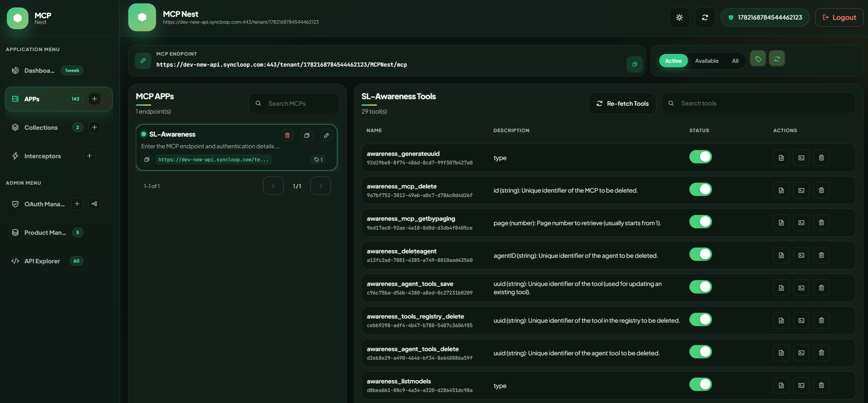The image size is (868, 403).
Task: Delete awareness_generateuuid tool
Action: click(821, 158)
